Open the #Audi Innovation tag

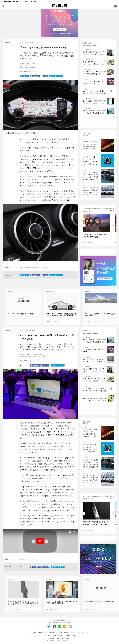coord(30,267)
